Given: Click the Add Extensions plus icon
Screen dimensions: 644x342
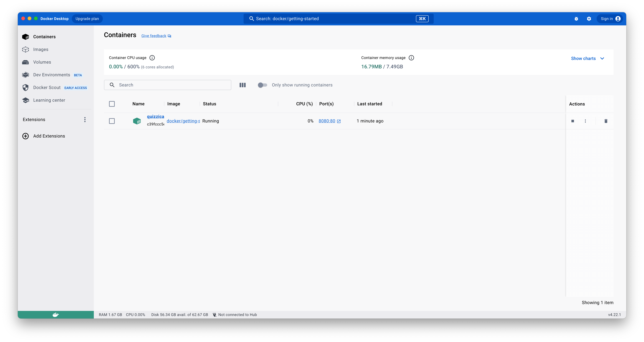Looking at the screenshot, I should 26,136.
